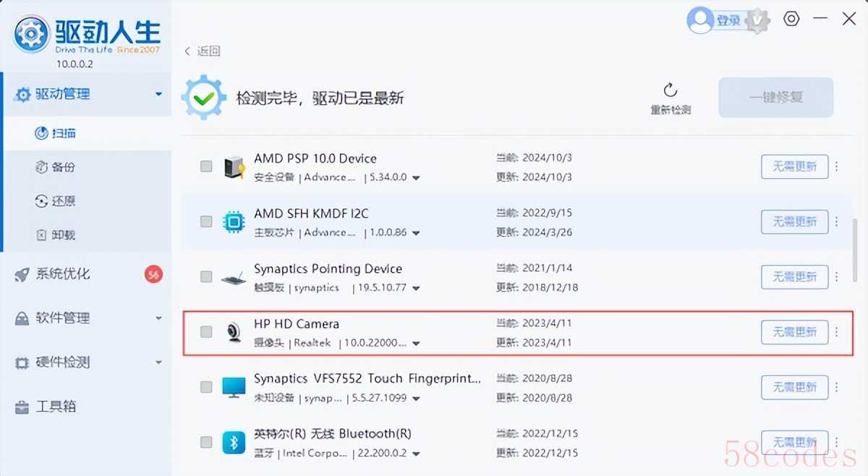This screenshot has width=868, height=476.
Task: Click the user avatar login icon
Action: (699, 20)
